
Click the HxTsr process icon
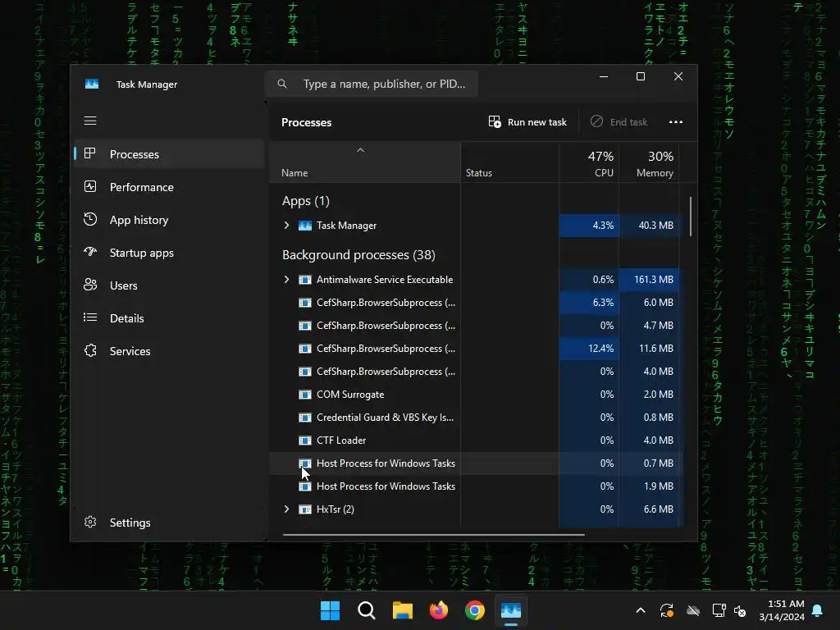[x=305, y=509]
